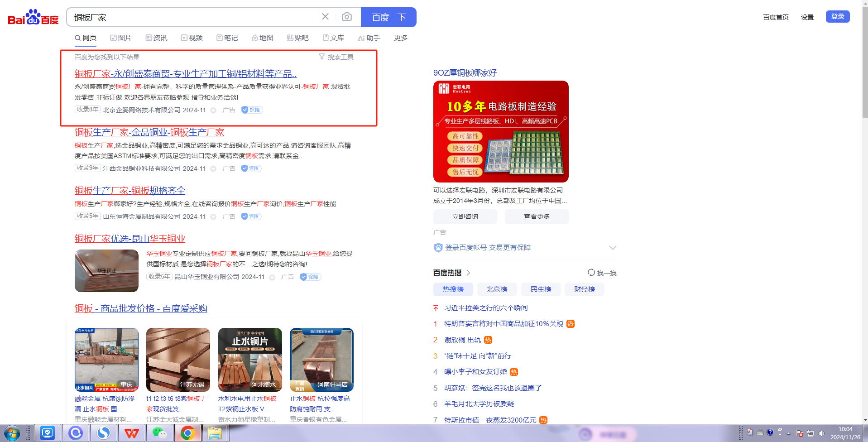
Task: Open 设置 in the top right
Action: 807,17
